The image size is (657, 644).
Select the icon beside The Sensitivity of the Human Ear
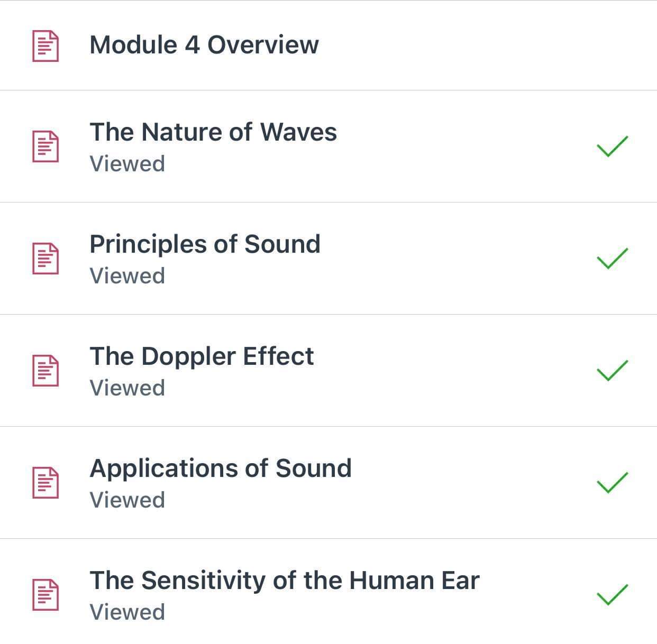click(44, 592)
